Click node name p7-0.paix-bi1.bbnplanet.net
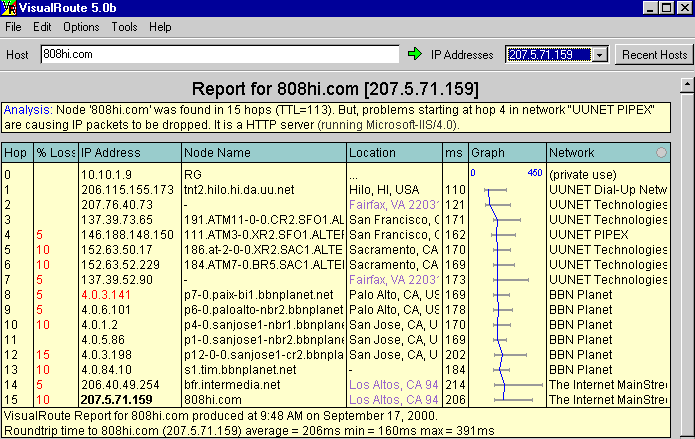695x439 pixels. (x=259, y=294)
